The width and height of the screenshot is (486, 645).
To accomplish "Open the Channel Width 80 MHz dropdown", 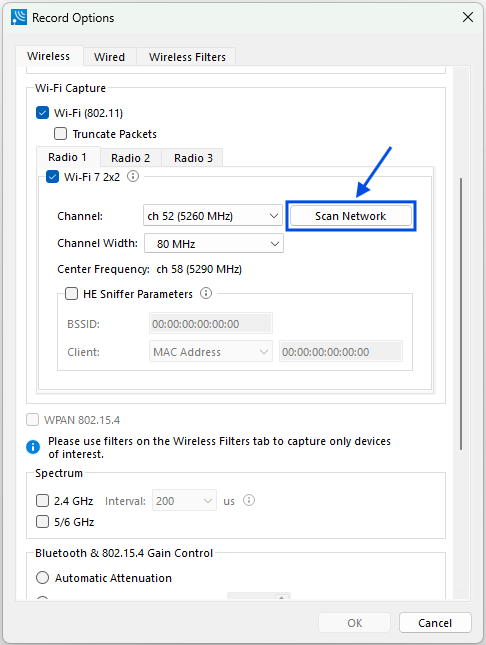I will [214, 244].
